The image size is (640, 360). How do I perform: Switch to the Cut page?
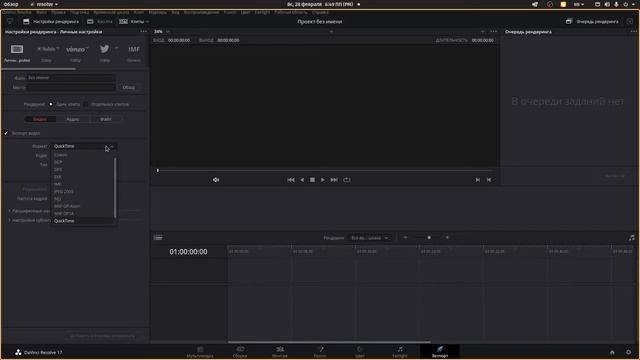pos(240,352)
